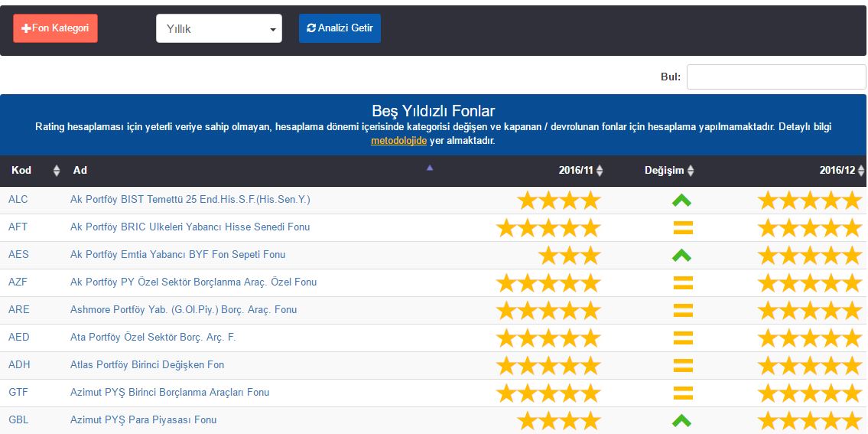Click 2016/12 star rating for GTF
The image size is (868, 434).
(810, 393)
